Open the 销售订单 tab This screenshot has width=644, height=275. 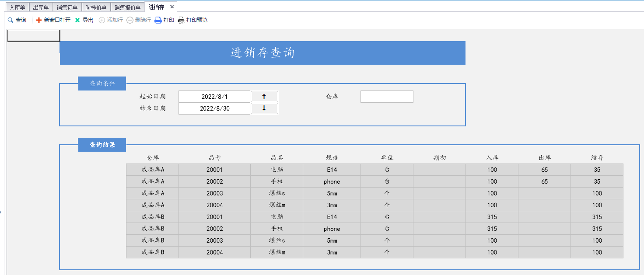[67, 7]
